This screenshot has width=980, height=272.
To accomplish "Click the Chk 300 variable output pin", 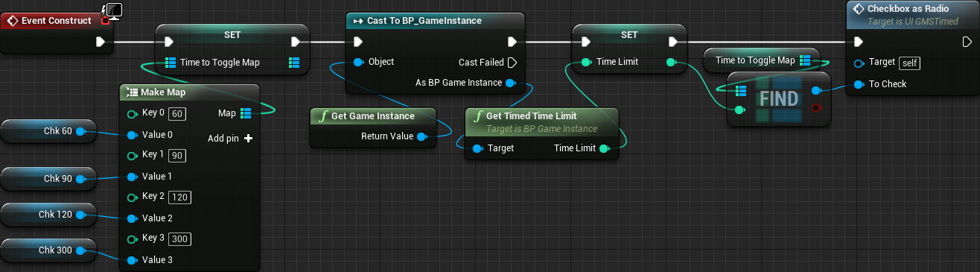I will [80, 250].
